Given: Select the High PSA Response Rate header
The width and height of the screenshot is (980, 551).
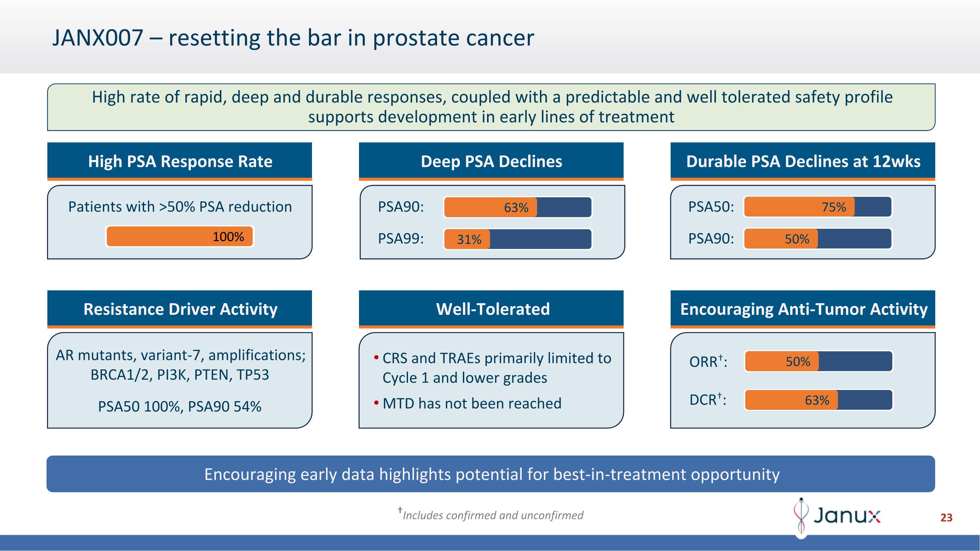Looking at the screenshot, I should click(x=180, y=161).
